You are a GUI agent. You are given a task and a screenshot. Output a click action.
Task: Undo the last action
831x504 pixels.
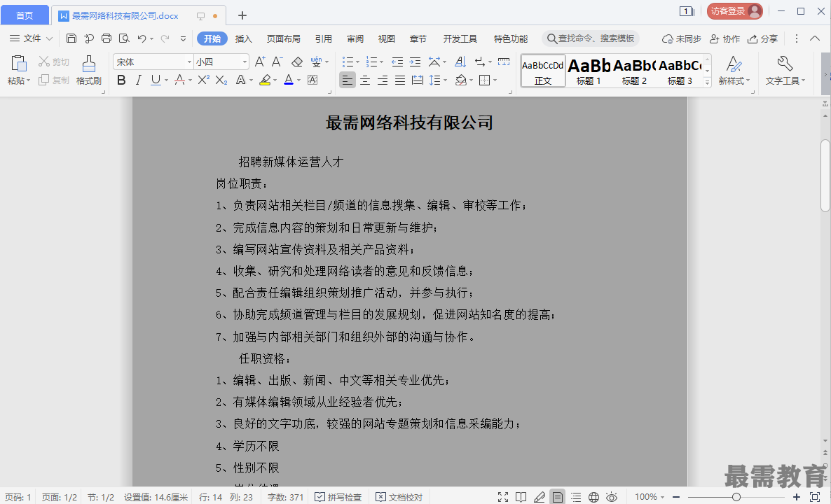[x=142, y=38]
